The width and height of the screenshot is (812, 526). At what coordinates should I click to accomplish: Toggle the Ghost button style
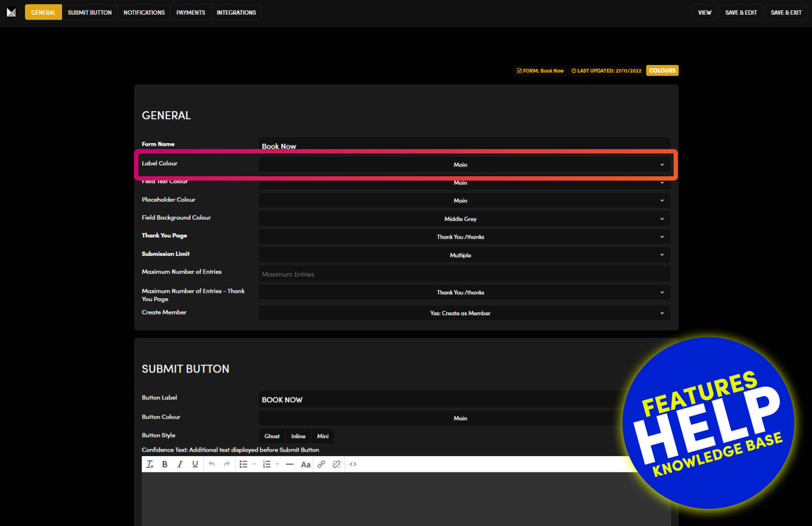click(272, 436)
